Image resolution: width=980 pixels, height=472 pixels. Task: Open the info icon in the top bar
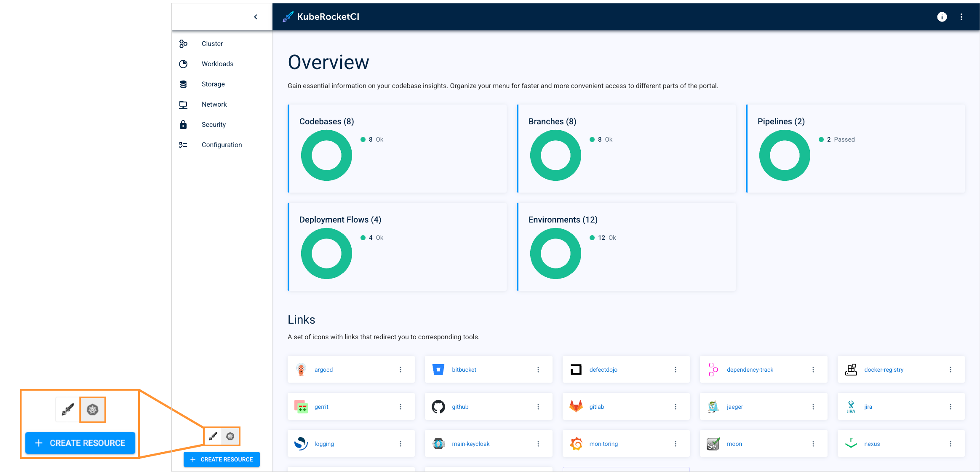942,17
